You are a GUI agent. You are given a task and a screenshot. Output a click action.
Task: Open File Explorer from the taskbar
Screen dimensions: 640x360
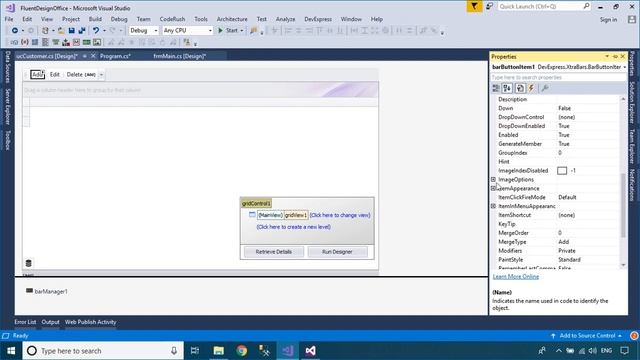point(219,351)
